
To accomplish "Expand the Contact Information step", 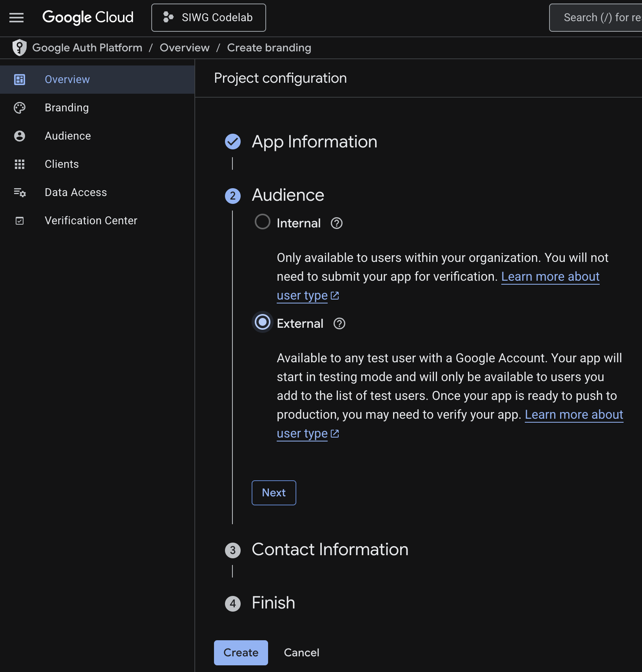I will point(330,550).
